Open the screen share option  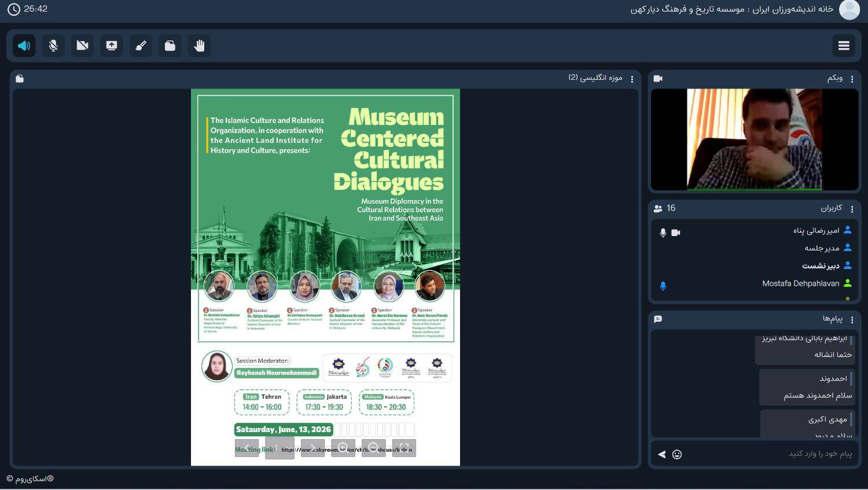(112, 46)
